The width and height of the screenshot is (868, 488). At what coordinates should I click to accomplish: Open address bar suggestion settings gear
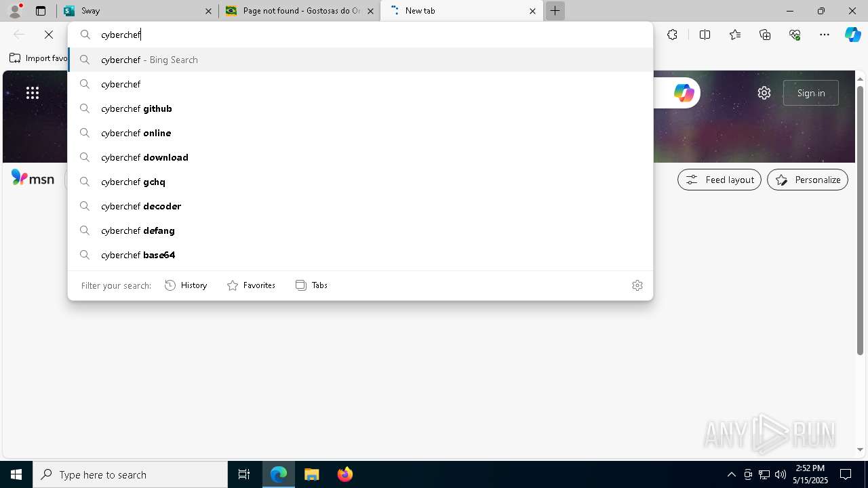click(637, 285)
